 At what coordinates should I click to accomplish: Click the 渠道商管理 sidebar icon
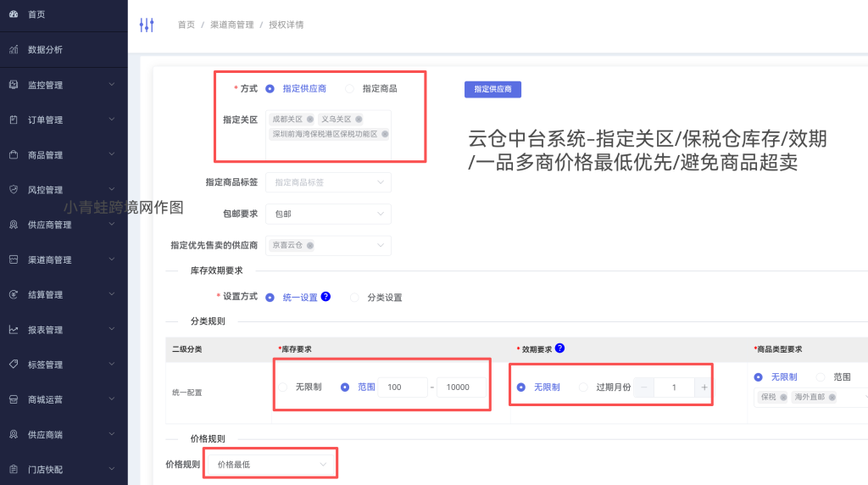14,259
